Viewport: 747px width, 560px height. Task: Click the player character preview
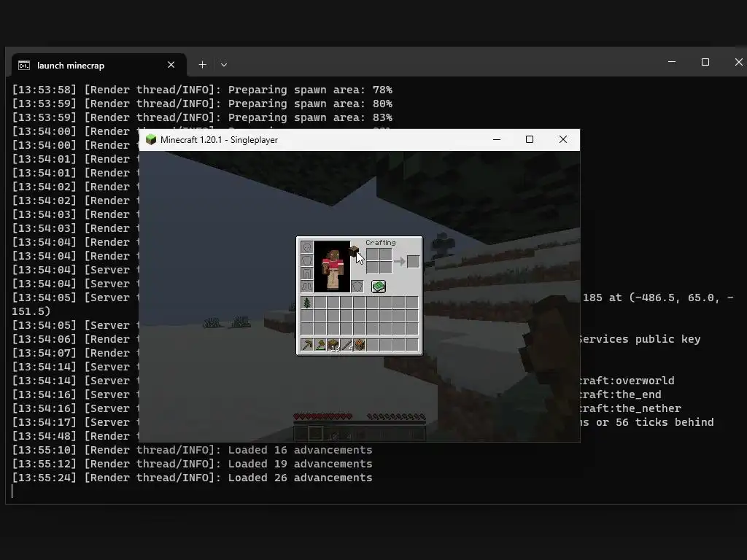pos(332,267)
